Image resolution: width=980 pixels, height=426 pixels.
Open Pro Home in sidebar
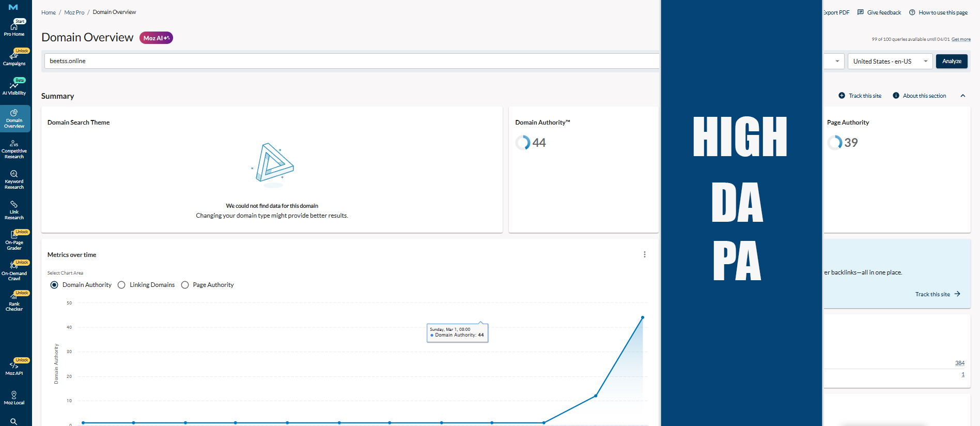coord(14,28)
